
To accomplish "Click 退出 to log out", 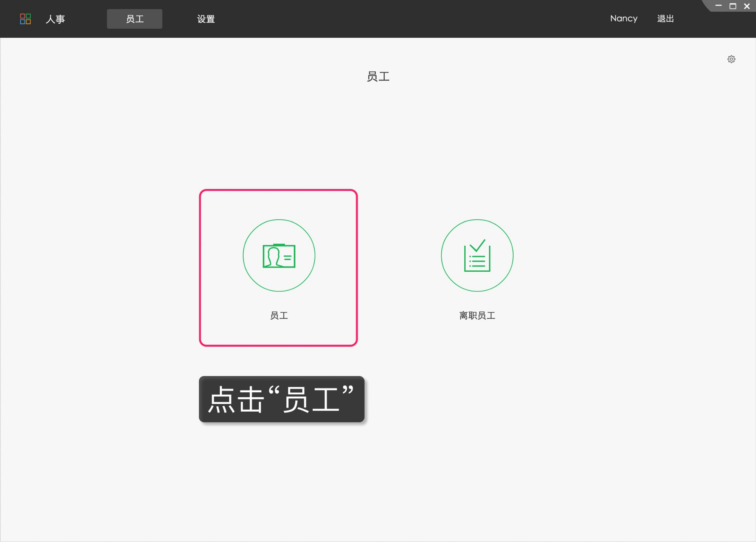I will [x=666, y=19].
